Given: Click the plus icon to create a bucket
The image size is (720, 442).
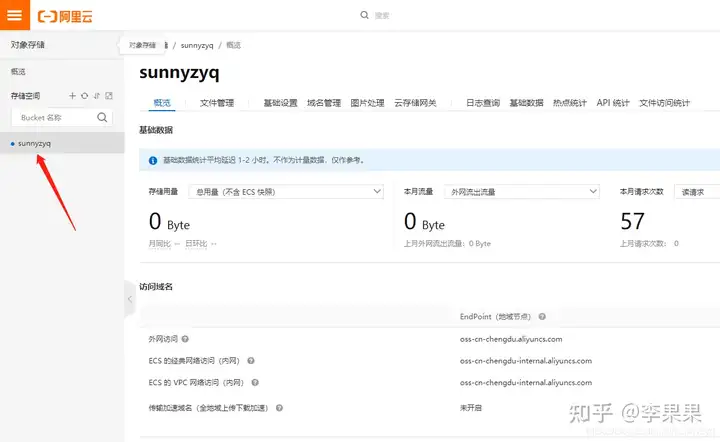Looking at the screenshot, I should 72,95.
